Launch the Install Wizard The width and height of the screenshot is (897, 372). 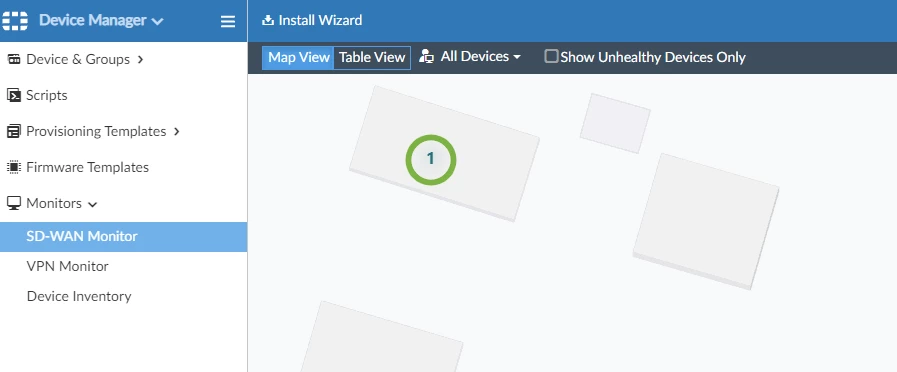312,20
